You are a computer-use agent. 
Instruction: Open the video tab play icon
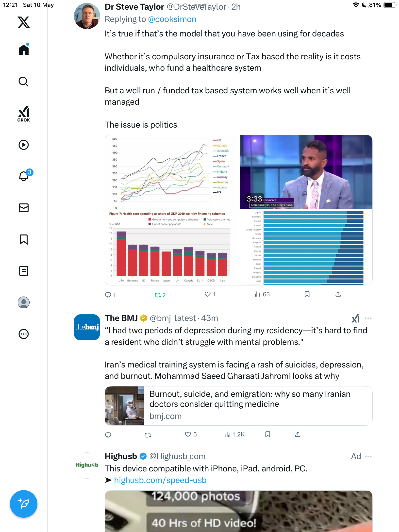tap(24, 145)
